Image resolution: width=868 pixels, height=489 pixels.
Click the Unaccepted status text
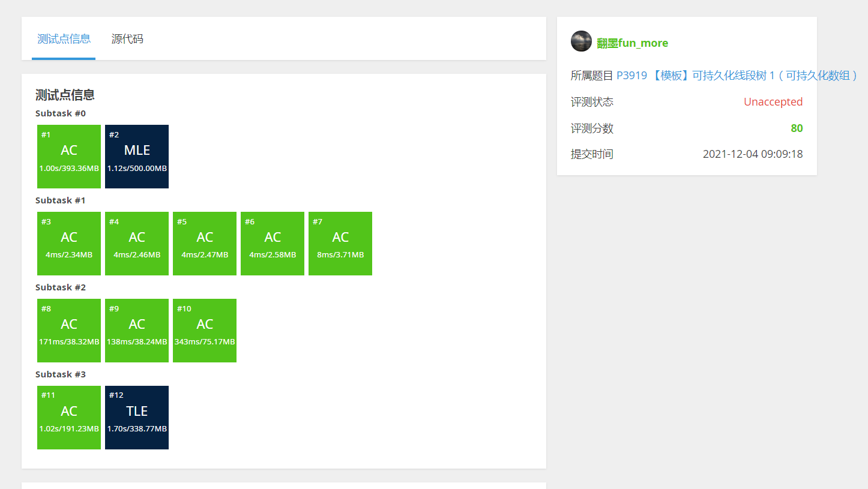773,102
